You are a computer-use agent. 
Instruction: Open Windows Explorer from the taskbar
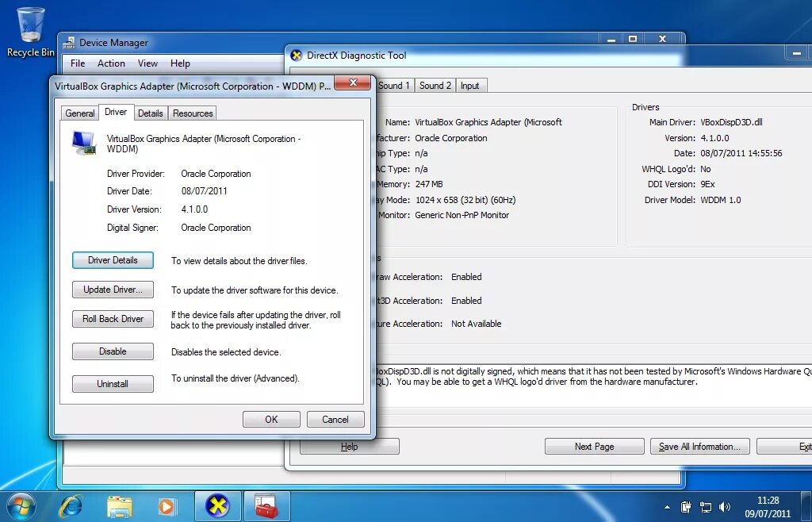[120, 505]
